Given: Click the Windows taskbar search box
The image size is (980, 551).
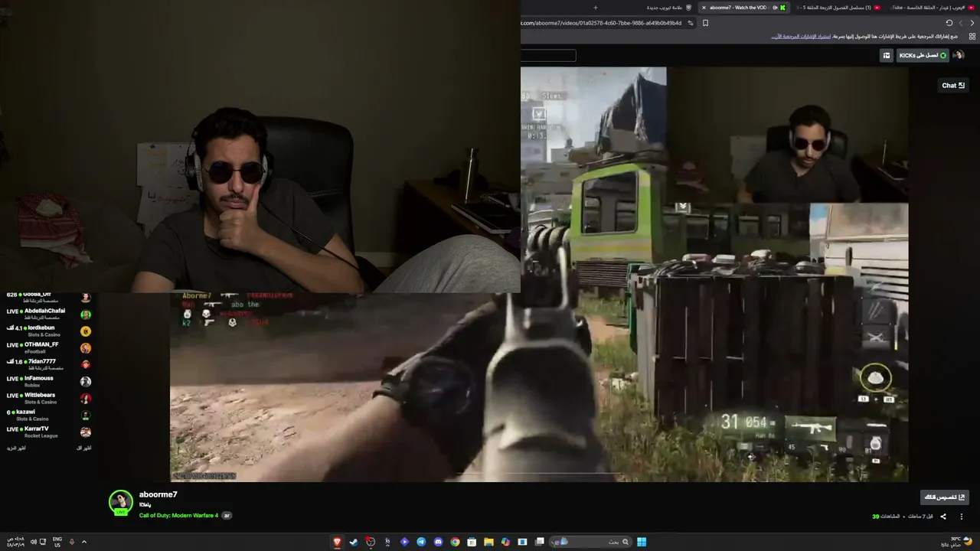Looking at the screenshot, I should point(590,542).
